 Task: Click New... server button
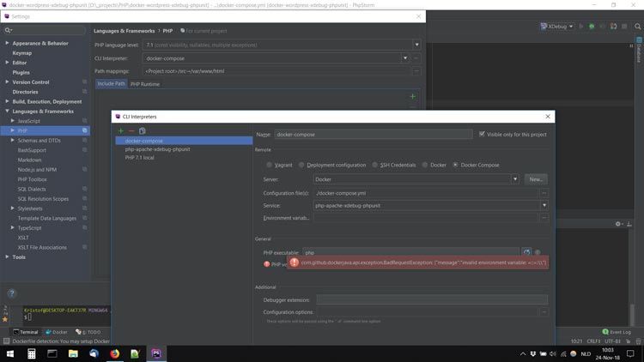tap(536, 179)
